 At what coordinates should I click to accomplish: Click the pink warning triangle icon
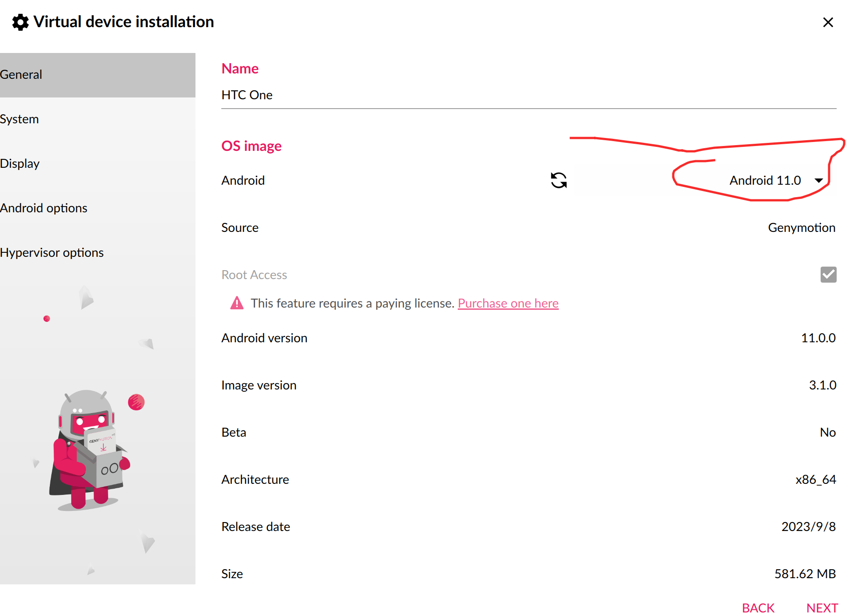coord(237,303)
